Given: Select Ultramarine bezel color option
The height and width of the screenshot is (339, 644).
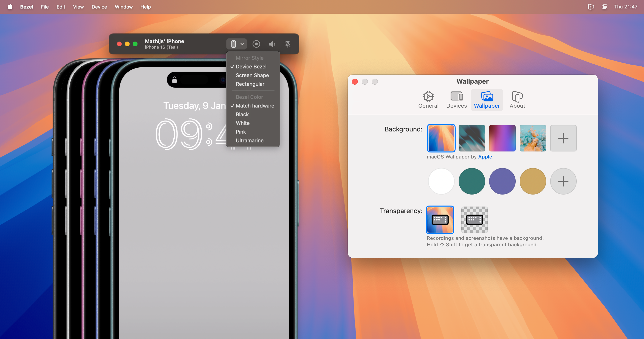Looking at the screenshot, I should (249, 140).
